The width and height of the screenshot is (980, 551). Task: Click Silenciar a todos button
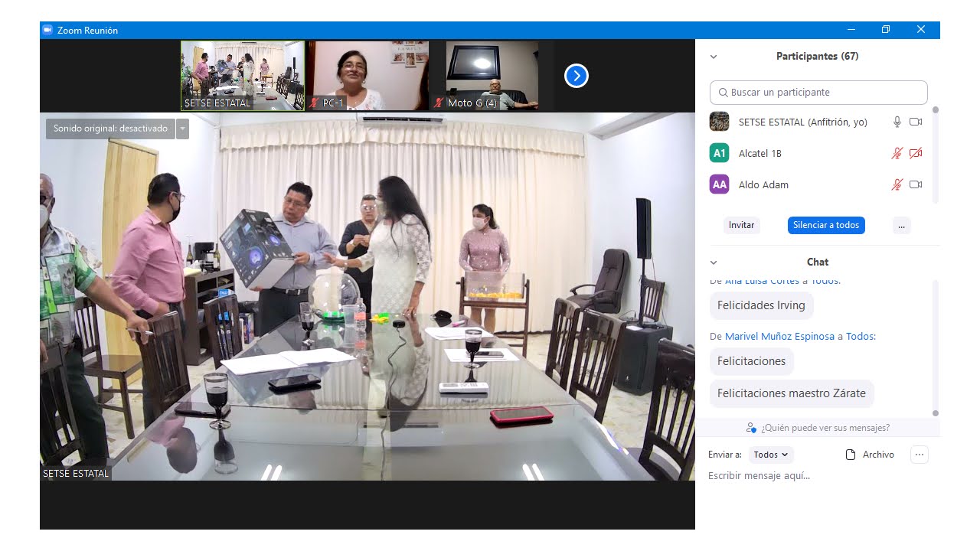(826, 225)
